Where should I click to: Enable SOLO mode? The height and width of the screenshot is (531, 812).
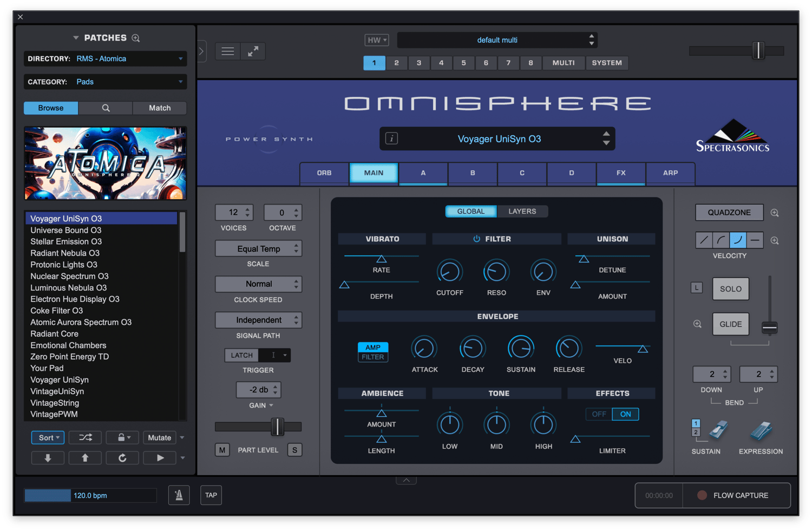(731, 289)
